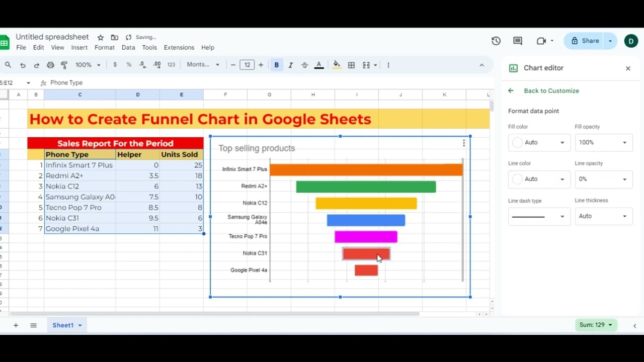Open the chart's three-dot options menu
Image resolution: width=644 pixels, height=362 pixels.
coord(463,143)
